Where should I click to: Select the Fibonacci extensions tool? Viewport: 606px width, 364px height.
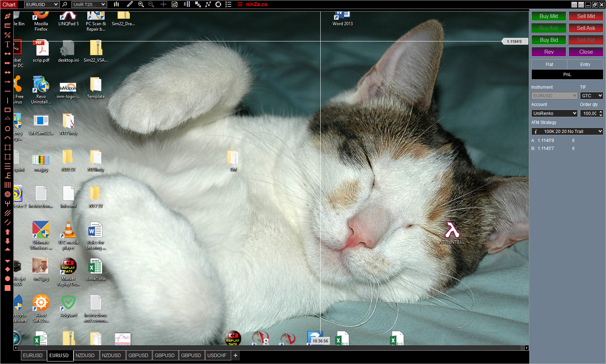point(7,176)
